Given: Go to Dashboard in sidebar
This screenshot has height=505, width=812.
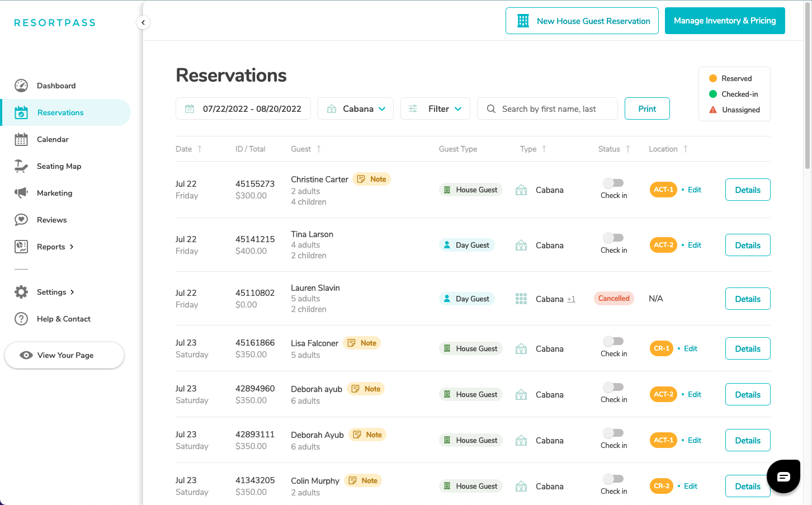Looking at the screenshot, I should pyautogui.click(x=56, y=86).
